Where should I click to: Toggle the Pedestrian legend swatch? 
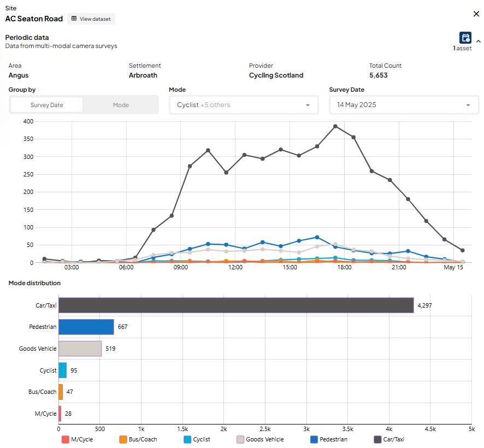(314, 439)
